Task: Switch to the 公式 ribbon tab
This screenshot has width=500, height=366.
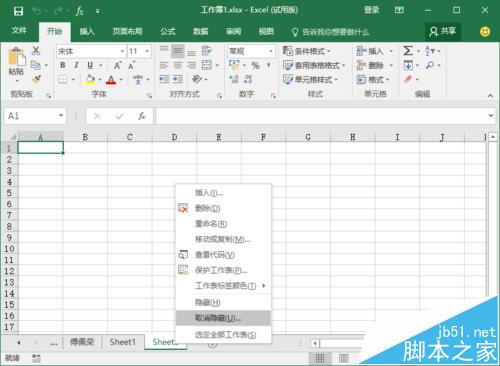Action: click(x=168, y=32)
